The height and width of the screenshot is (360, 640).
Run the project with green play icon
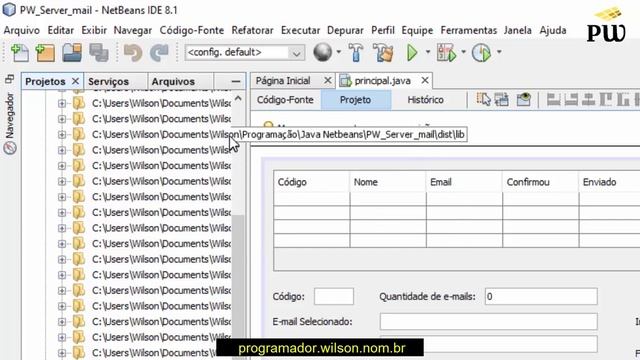[x=412, y=53]
